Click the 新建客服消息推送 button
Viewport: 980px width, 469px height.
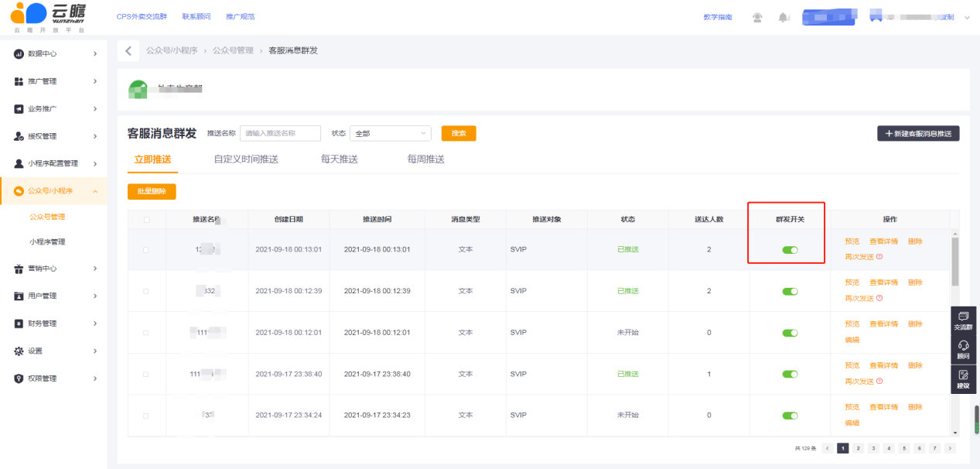pyautogui.click(x=918, y=133)
